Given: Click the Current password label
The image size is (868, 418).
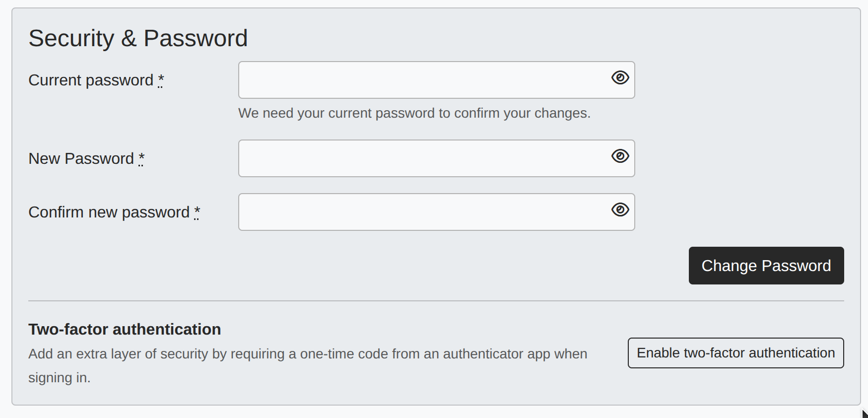Looking at the screenshot, I should pos(91,80).
